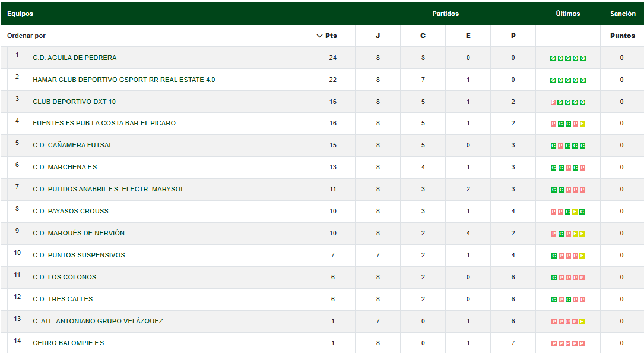The width and height of the screenshot is (644, 353).
Task: Click the yellow E badge in C.D. Puntos Suspensivos row
Action: point(583,256)
